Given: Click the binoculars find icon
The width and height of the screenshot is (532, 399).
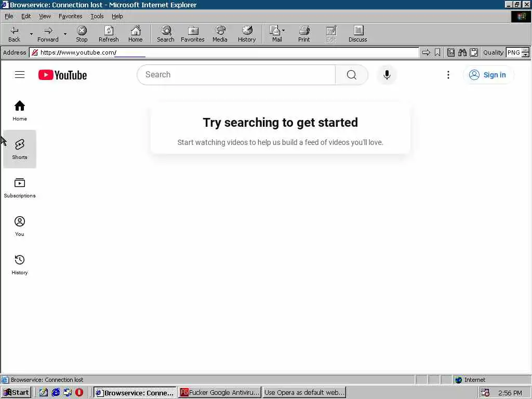Looking at the screenshot, I should tap(462, 52).
